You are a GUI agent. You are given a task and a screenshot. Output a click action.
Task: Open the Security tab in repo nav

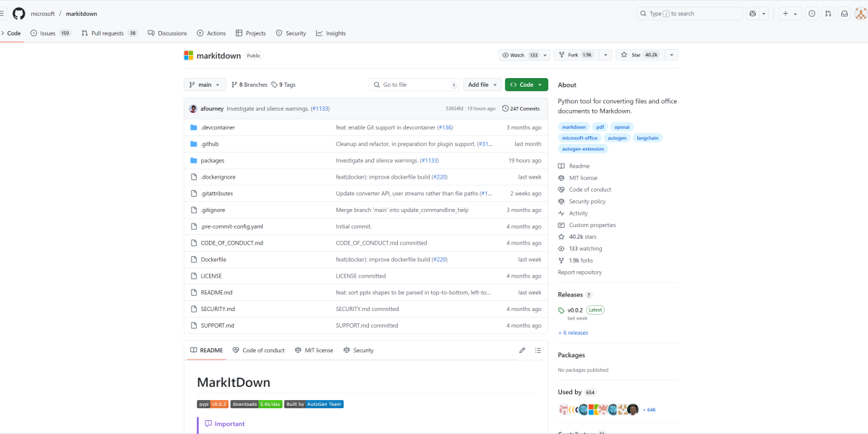(x=291, y=33)
